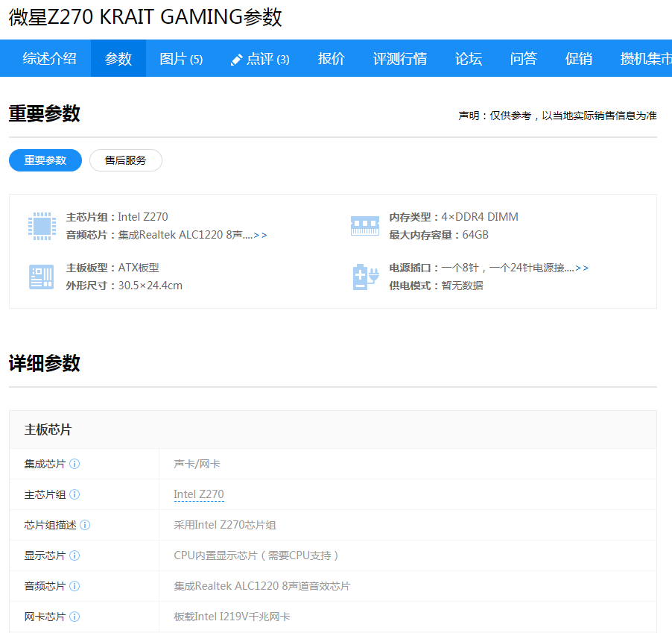Open the 图片 (5) tab
Screen dimensions: 672x633
(x=181, y=58)
